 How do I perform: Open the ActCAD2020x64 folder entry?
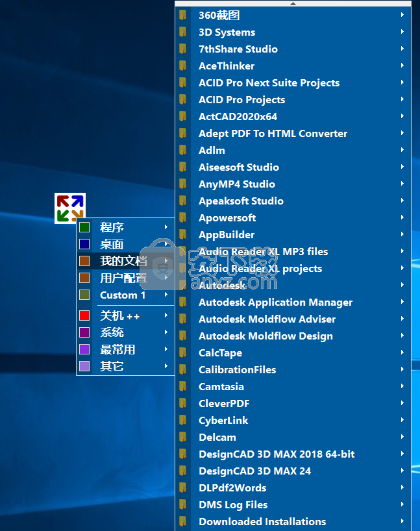[293, 116]
